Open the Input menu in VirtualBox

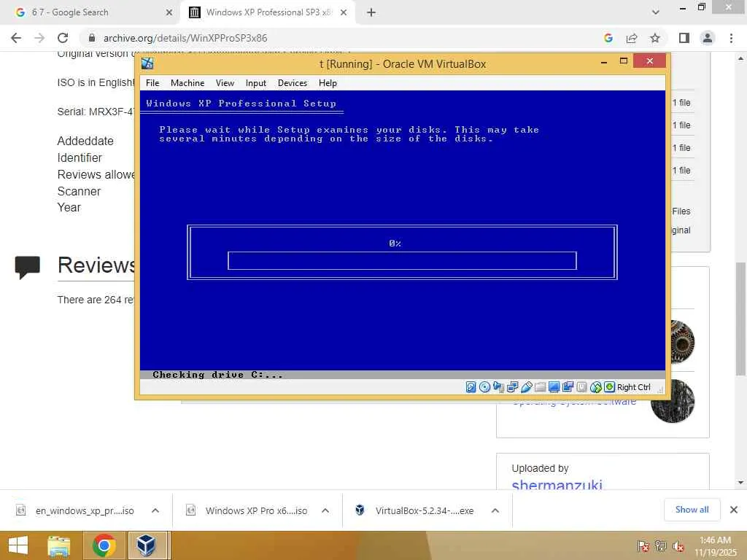coord(256,83)
